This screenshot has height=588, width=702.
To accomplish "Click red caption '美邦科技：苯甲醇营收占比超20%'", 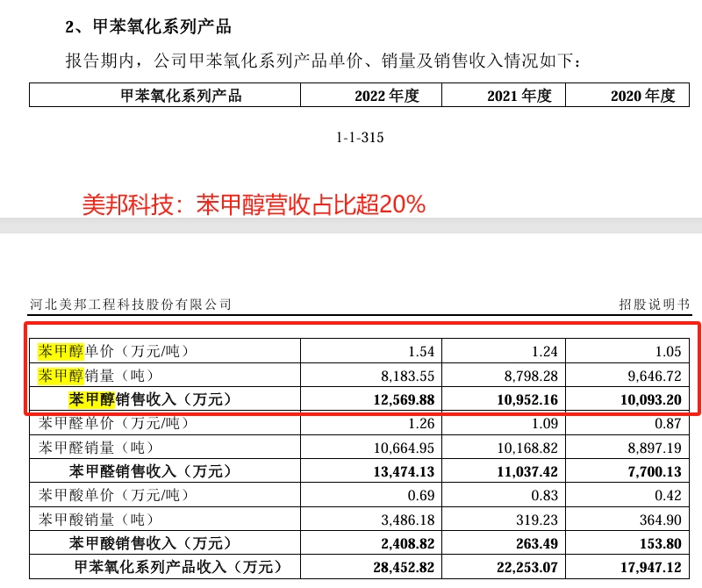I will (254, 204).
